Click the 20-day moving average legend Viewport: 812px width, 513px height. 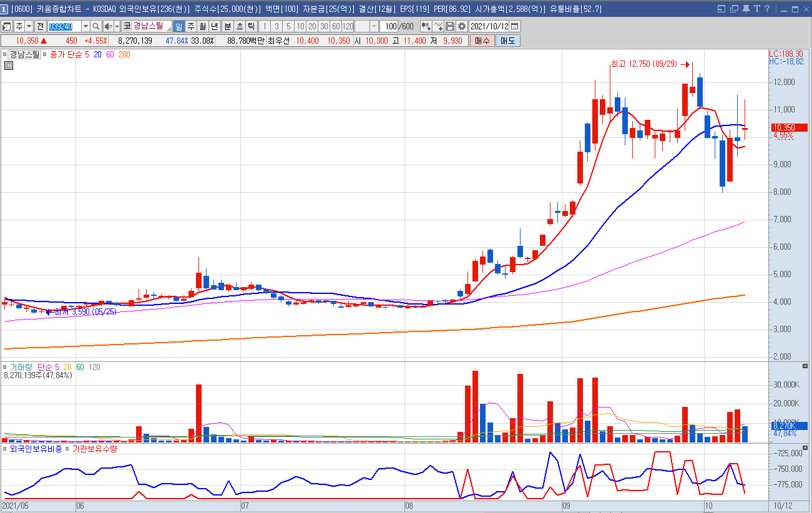[97, 55]
